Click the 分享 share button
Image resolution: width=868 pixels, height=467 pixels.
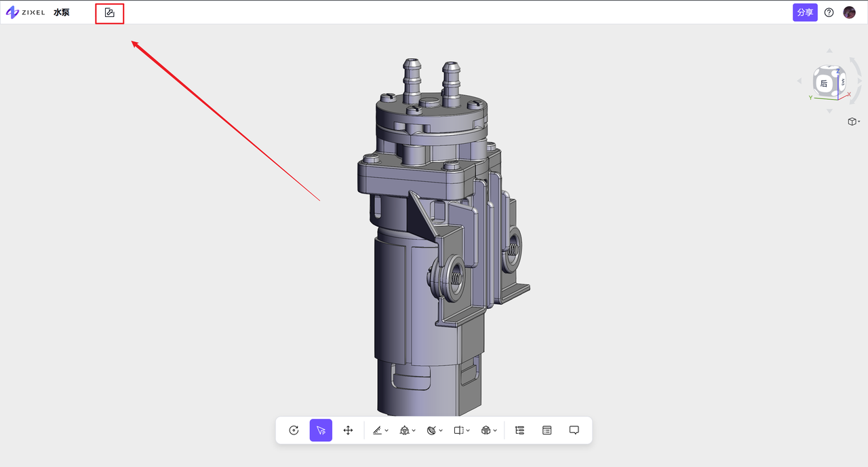click(805, 12)
